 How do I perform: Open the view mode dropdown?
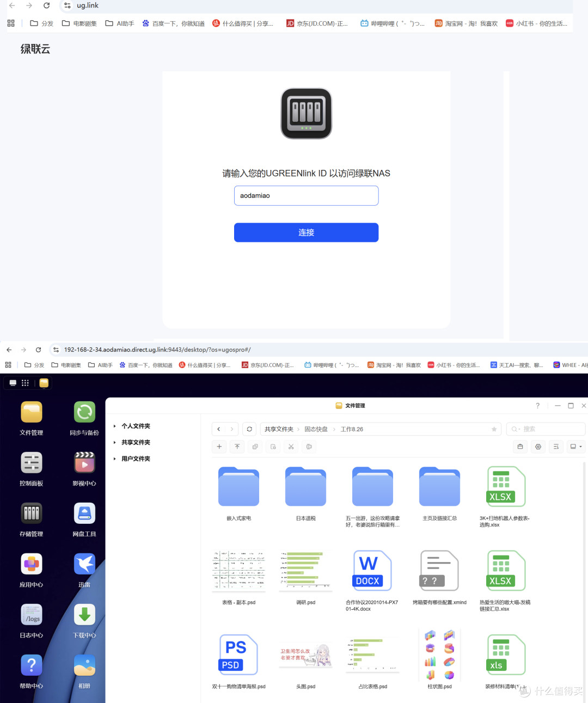[576, 447]
